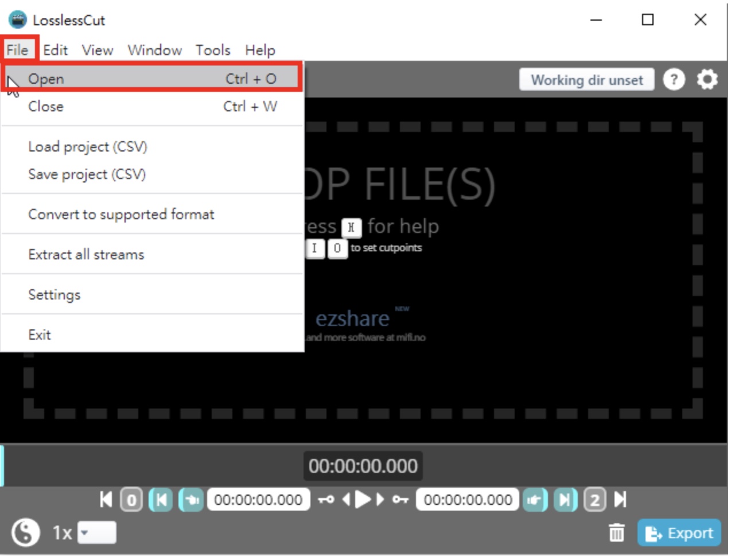The width and height of the screenshot is (731, 560).
Task: Click the Working dir unset button
Action: click(586, 80)
